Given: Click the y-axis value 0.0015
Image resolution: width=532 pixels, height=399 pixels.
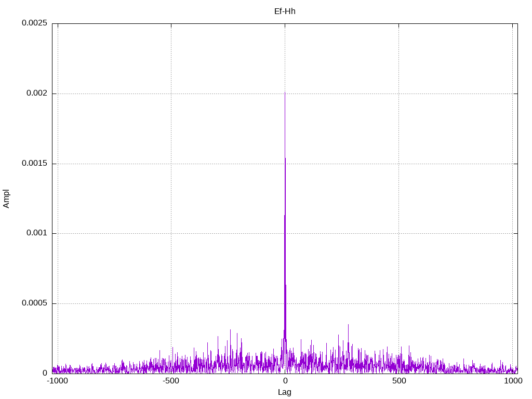Looking at the screenshot, I should [x=34, y=163].
